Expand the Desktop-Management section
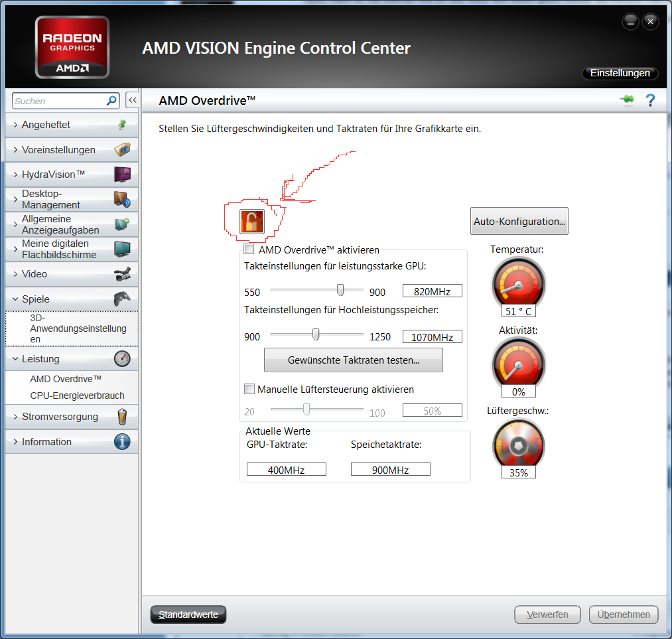The height and width of the screenshot is (639, 672). (15, 199)
